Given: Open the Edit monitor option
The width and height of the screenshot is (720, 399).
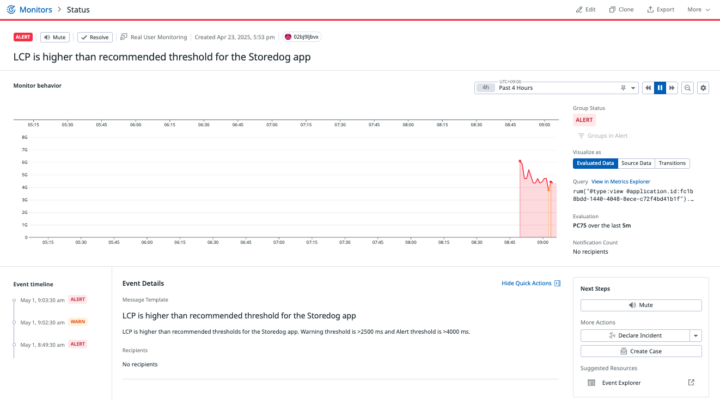Looking at the screenshot, I should 586,10.
